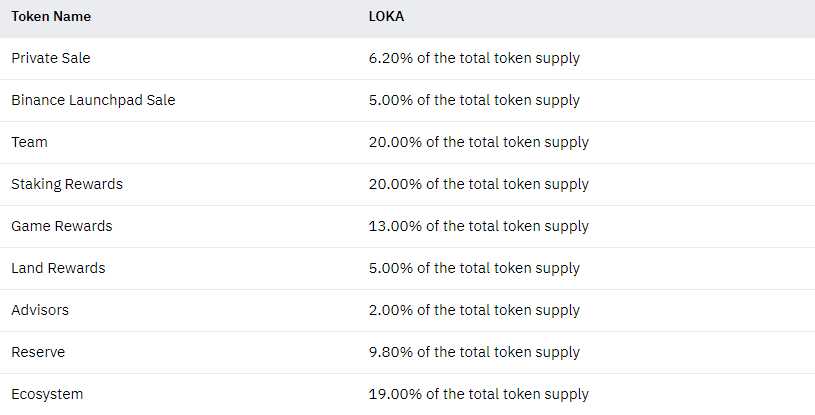Click the 6.20% token supply value

[474, 58]
